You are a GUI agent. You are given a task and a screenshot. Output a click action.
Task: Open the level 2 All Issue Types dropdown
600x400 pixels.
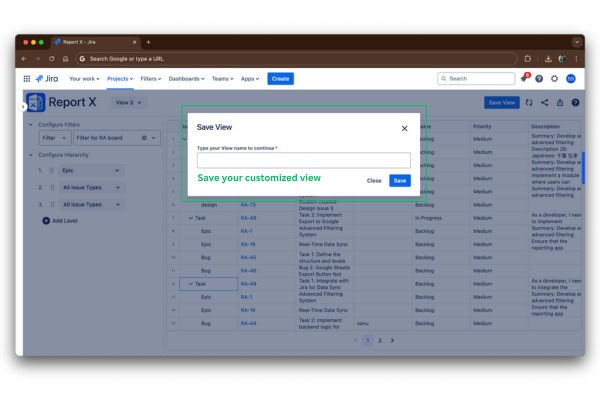click(x=91, y=188)
